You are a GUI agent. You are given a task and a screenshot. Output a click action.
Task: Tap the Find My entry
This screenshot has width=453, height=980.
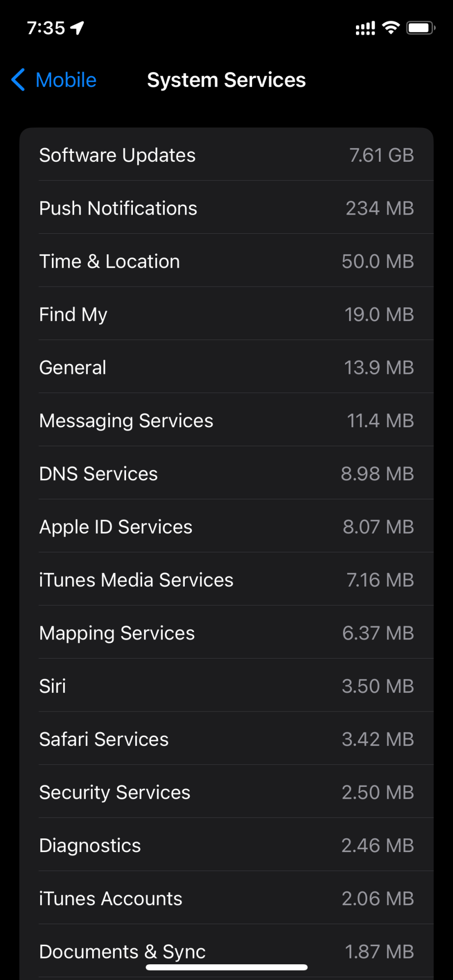point(226,315)
